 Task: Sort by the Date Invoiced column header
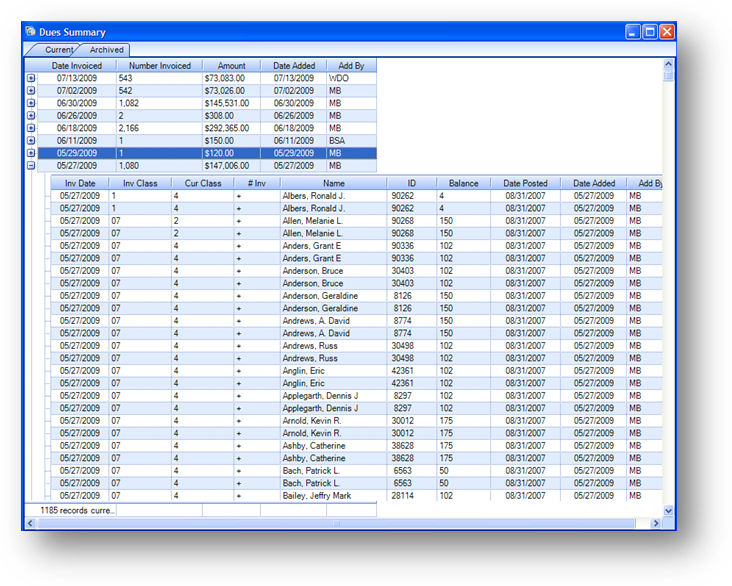pos(78,65)
